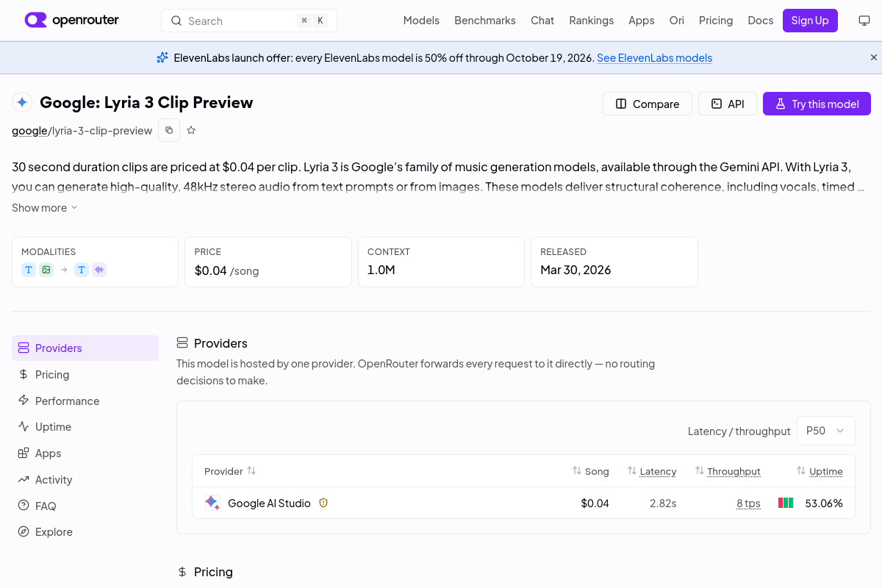Sort the table by Uptime
This screenshot has width=882, height=588.
tap(820, 471)
